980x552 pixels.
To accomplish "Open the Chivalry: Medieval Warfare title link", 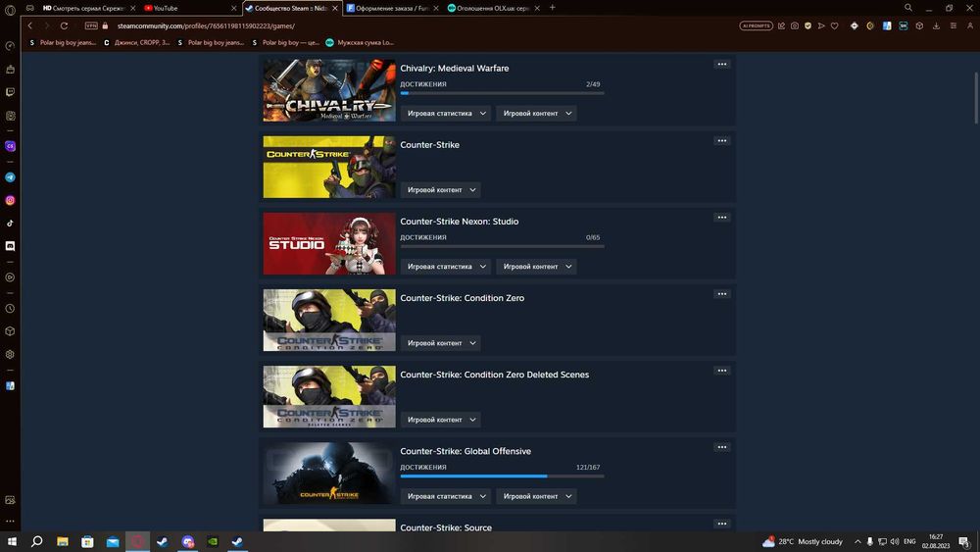I will coord(455,68).
